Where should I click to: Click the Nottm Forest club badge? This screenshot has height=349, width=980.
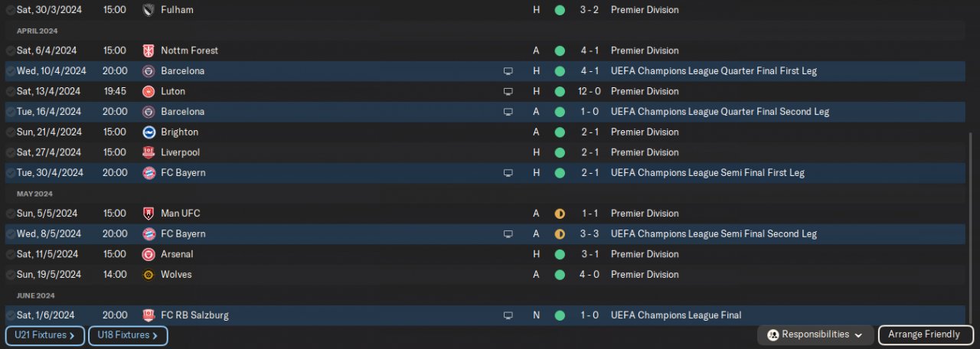(149, 51)
